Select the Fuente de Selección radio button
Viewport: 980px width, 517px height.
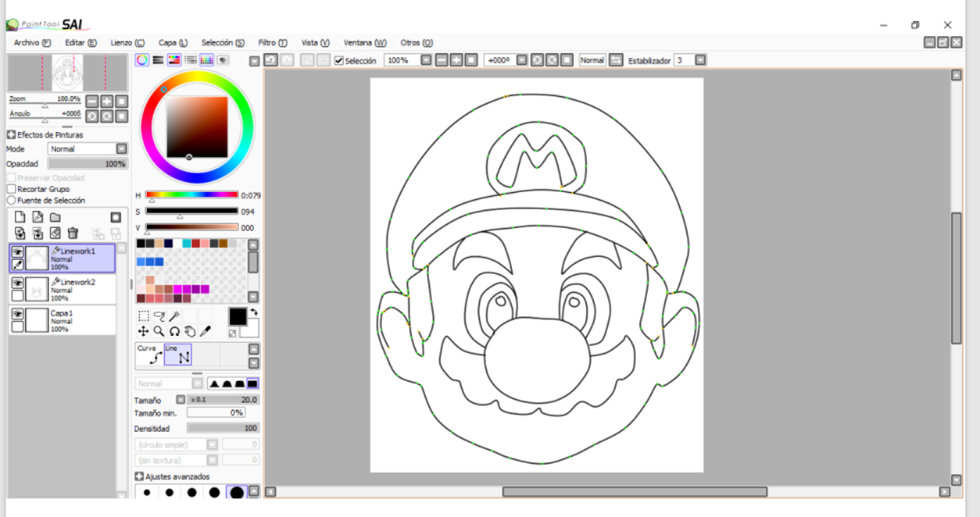coord(11,201)
